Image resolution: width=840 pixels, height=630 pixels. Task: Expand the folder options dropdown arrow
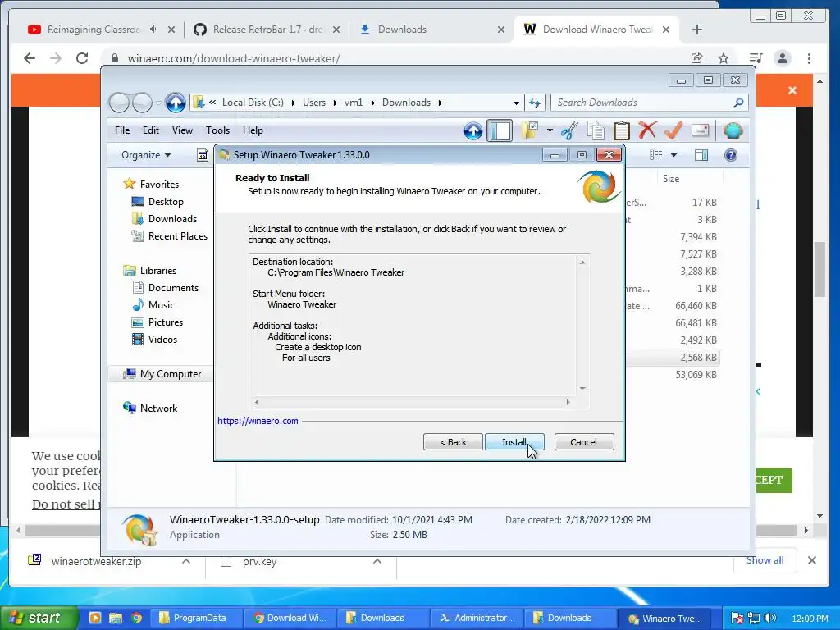click(x=550, y=130)
